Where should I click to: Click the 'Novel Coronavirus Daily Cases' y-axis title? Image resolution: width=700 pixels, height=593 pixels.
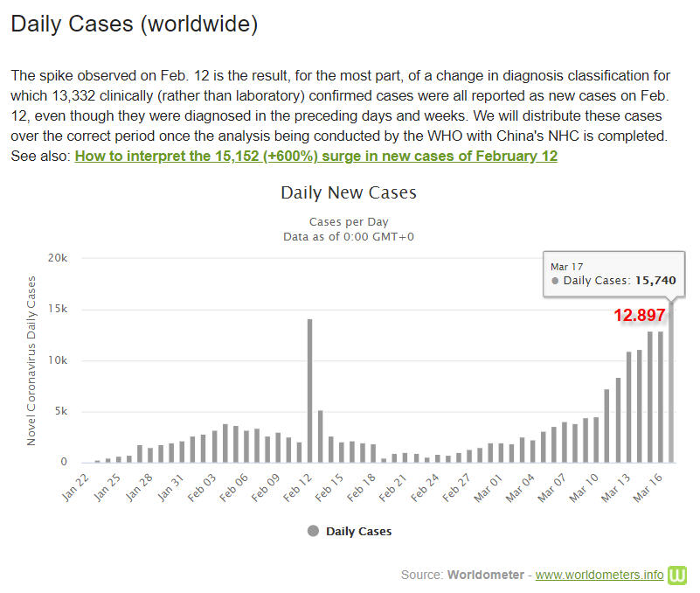click(31, 360)
